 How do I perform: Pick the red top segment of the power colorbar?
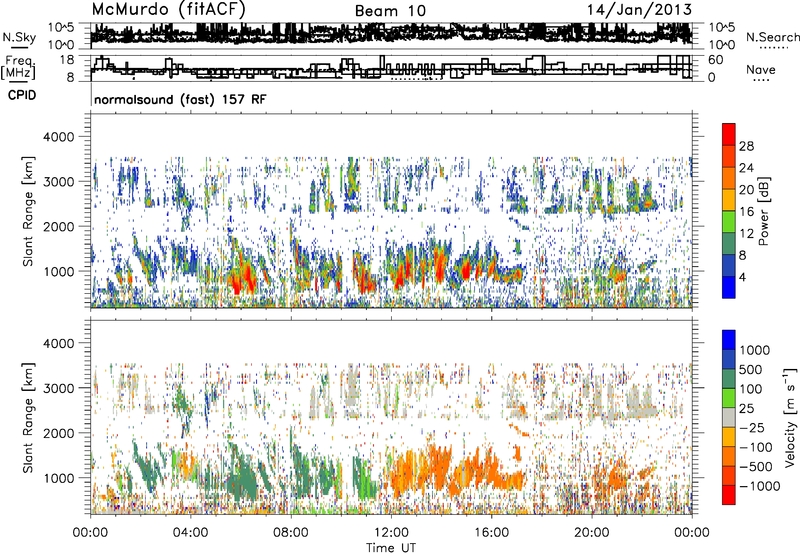point(729,134)
